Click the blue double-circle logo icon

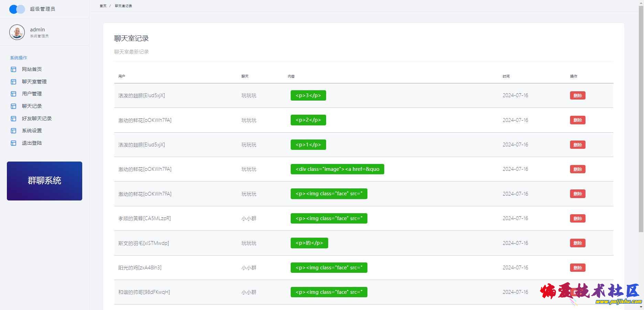click(x=17, y=9)
